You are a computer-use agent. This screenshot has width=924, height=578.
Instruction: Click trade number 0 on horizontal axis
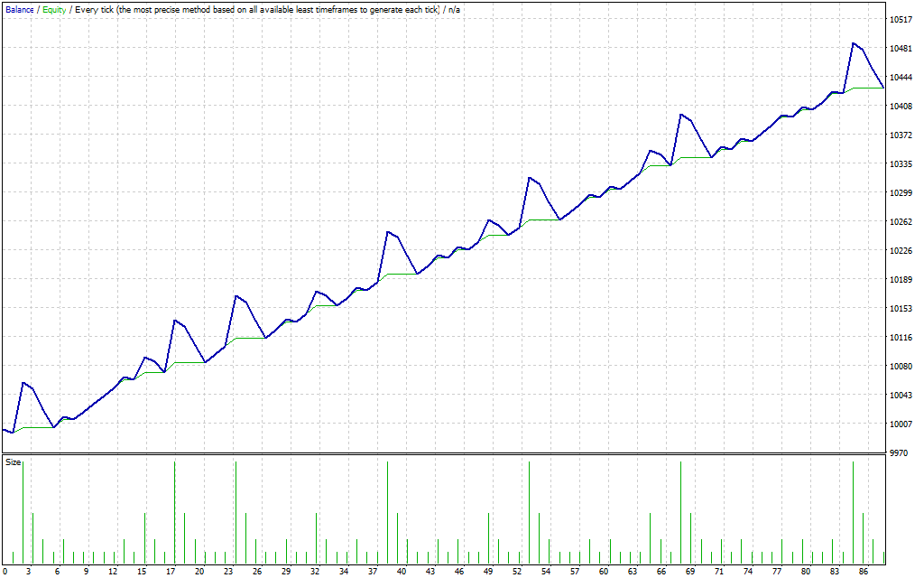pos(5,572)
